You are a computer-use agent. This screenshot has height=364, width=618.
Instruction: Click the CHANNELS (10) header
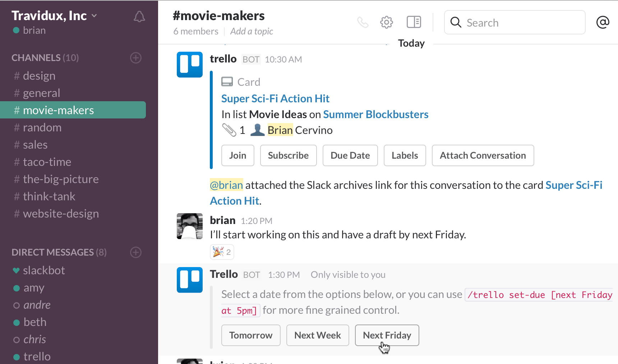[45, 58]
